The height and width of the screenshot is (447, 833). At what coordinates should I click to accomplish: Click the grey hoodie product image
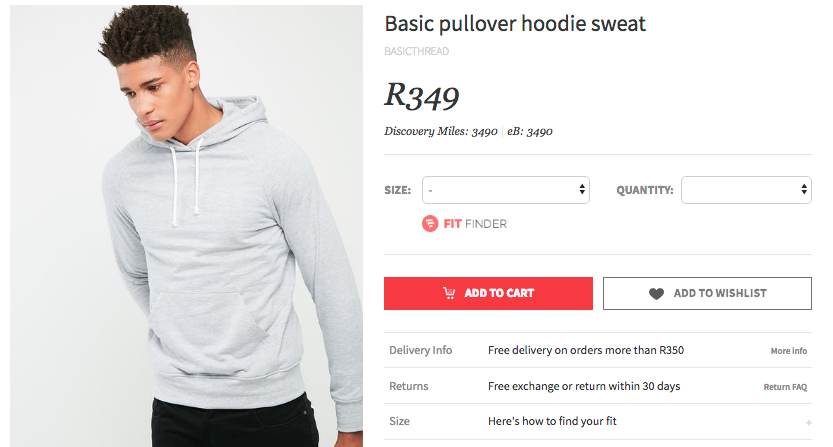186,226
